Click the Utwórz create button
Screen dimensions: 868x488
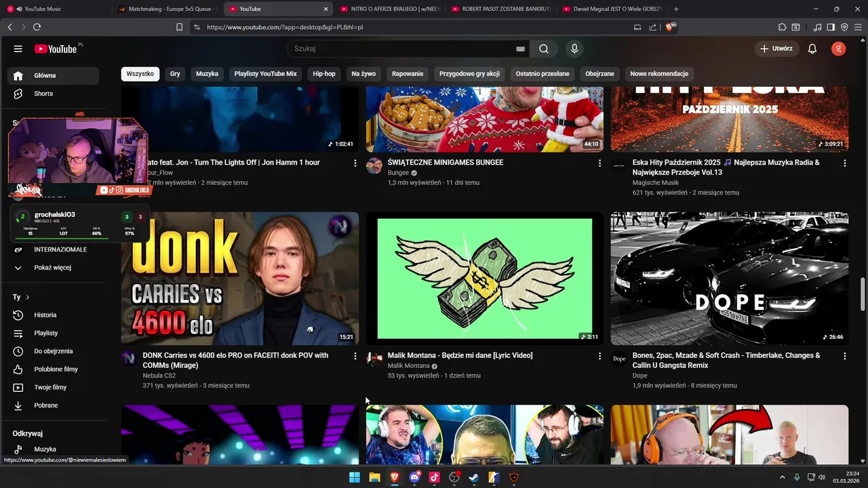point(776,49)
